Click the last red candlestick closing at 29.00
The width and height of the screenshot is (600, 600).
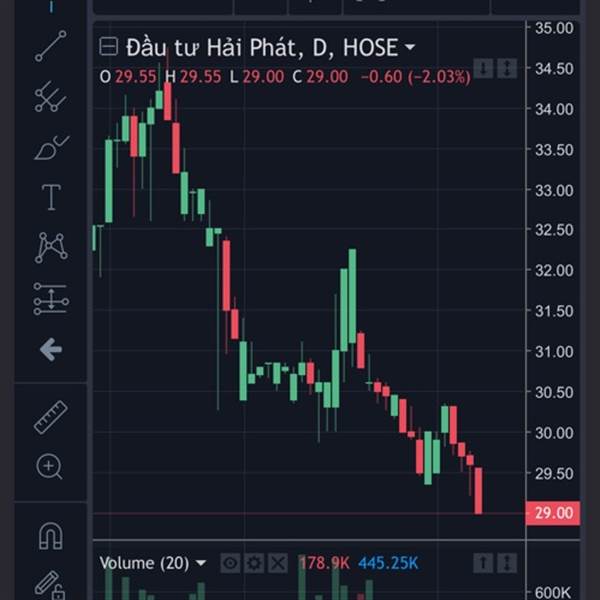click(478, 491)
